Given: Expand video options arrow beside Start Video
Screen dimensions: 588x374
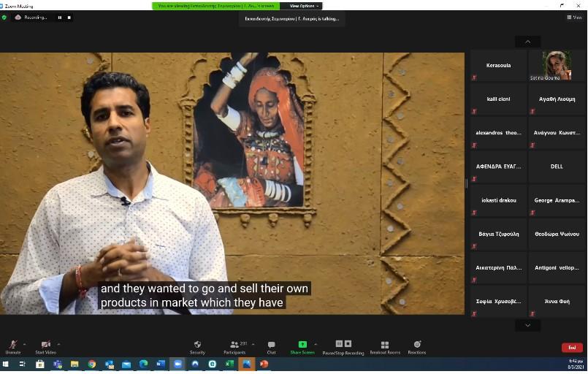Looking at the screenshot, I should pos(58,343).
